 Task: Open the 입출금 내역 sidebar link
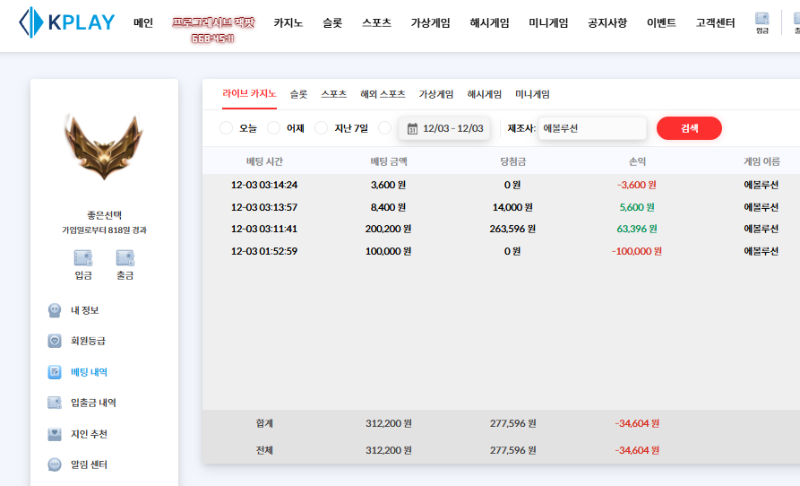point(93,402)
